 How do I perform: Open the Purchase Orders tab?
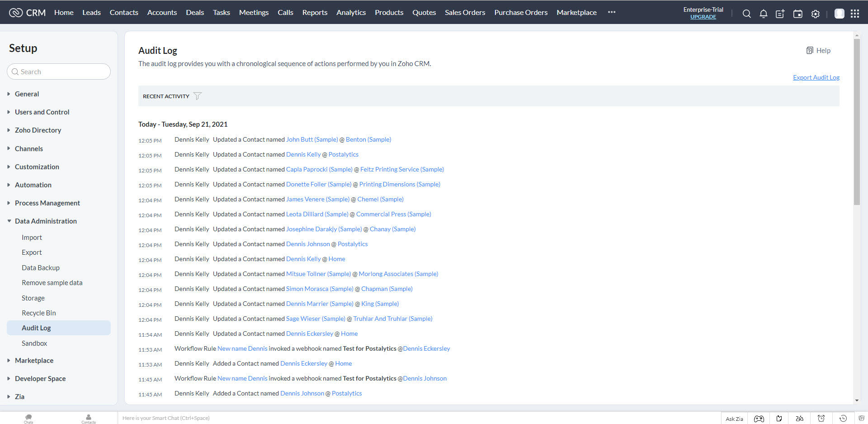click(521, 12)
